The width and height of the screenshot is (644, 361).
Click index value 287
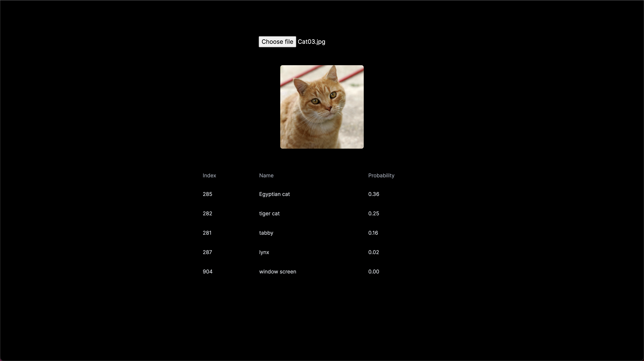[x=207, y=252]
